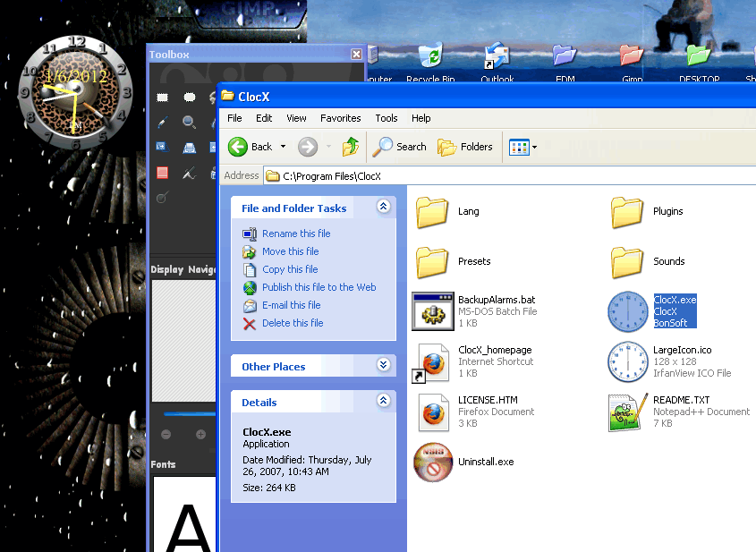The image size is (756, 552).
Task: Collapse the File and Folder Tasks panel
Action: point(383,207)
